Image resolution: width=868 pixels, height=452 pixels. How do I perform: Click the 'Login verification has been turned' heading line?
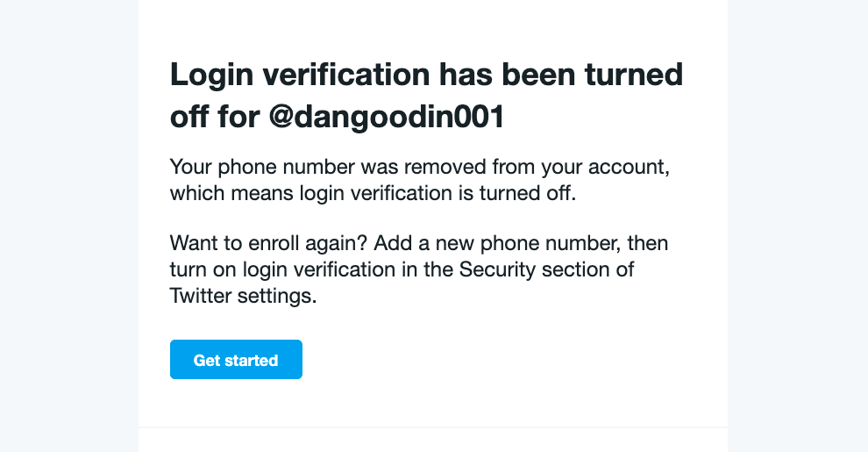[x=426, y=75]
